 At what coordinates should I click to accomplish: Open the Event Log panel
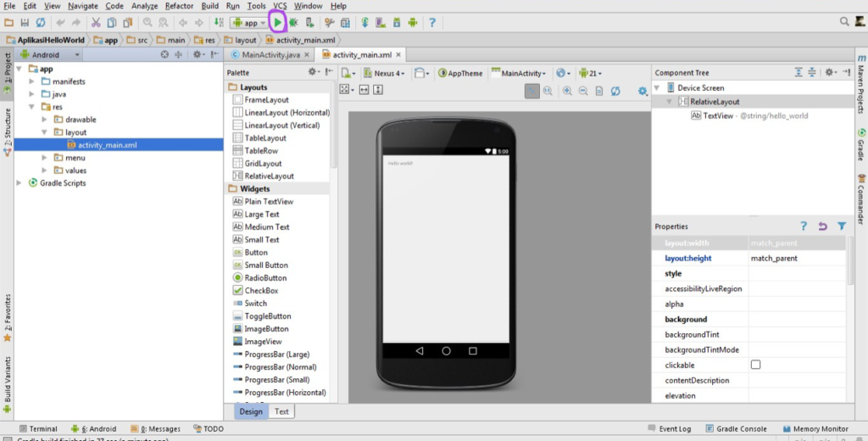[670, 429]
